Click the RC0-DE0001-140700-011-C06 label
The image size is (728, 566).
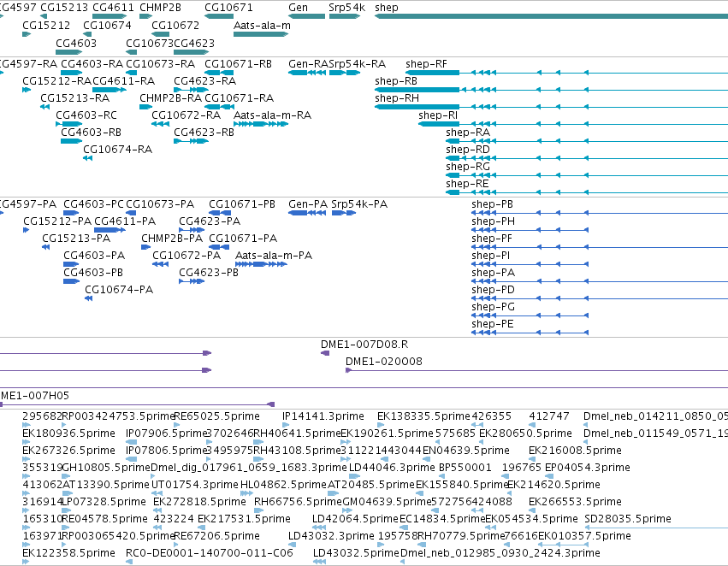tap(210, 553)
